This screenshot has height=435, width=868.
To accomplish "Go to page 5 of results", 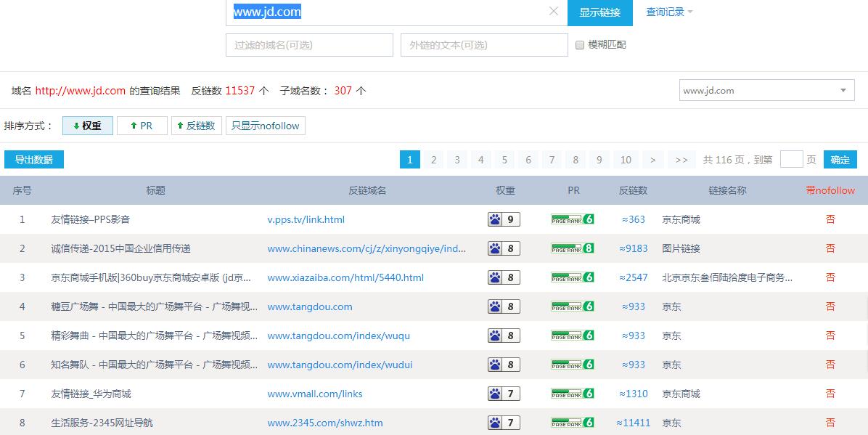I will [x=505, y=160].
